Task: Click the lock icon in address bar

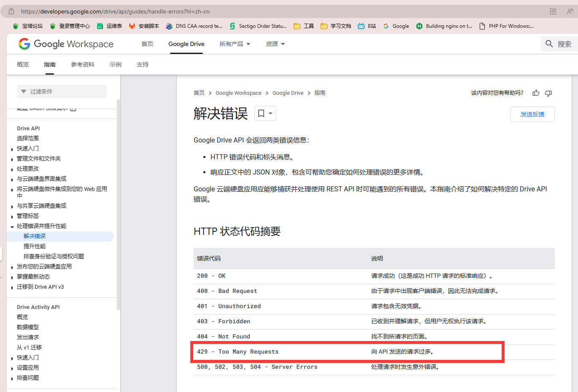Action: (11, 11)
